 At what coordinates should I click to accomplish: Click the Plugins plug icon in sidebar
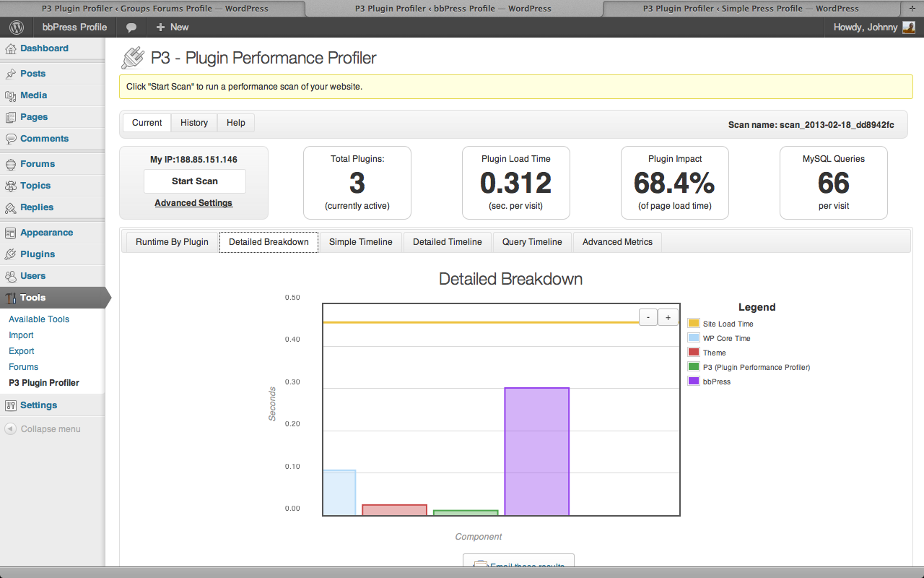click(x=10, y=255)
